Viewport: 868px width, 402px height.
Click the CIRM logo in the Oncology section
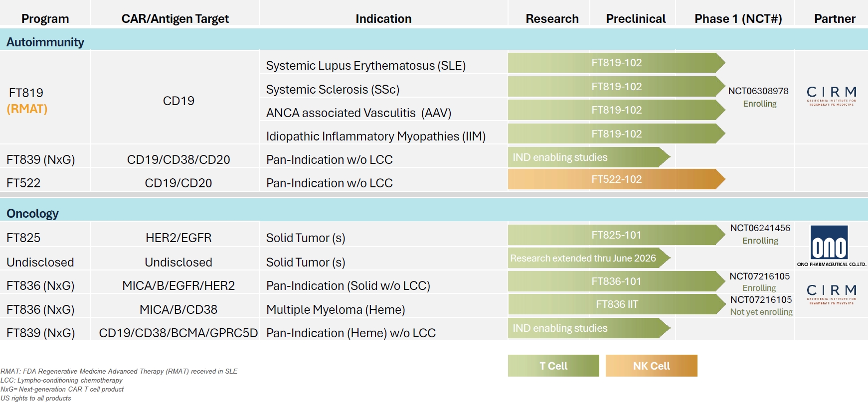point(831,293)
